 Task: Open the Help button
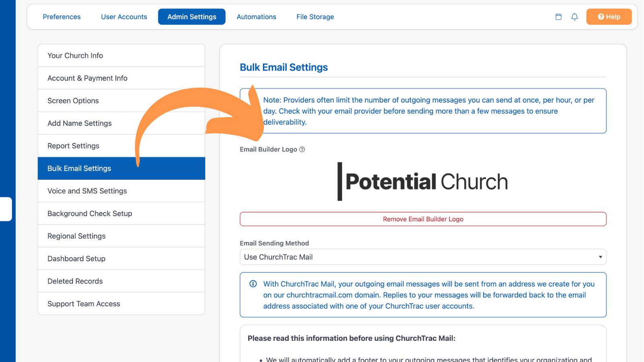609,17
